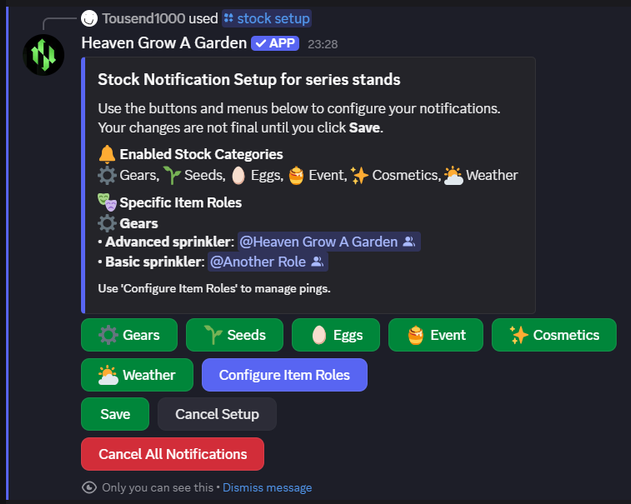Click the @Another Role mention
Screen dimensions: 631x504
[268, 262]
